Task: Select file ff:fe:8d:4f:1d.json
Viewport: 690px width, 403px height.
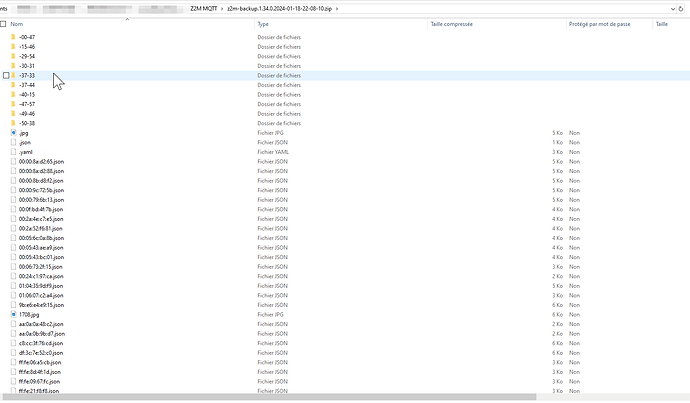Action: pyautogui.click(x=40, y=372)
